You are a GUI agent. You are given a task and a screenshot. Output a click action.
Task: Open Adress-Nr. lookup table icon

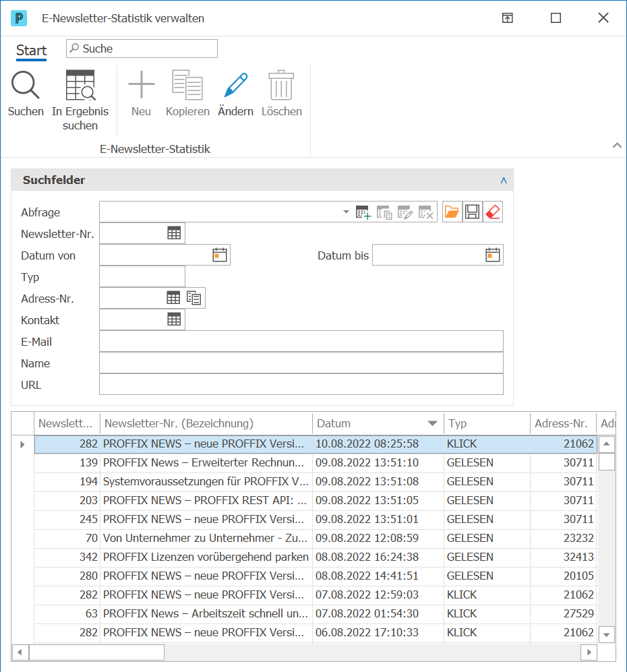[x=173, y=297]
